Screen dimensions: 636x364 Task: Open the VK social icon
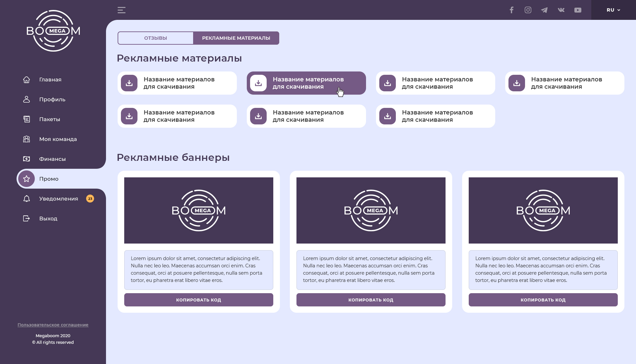[x=561, y=10]
